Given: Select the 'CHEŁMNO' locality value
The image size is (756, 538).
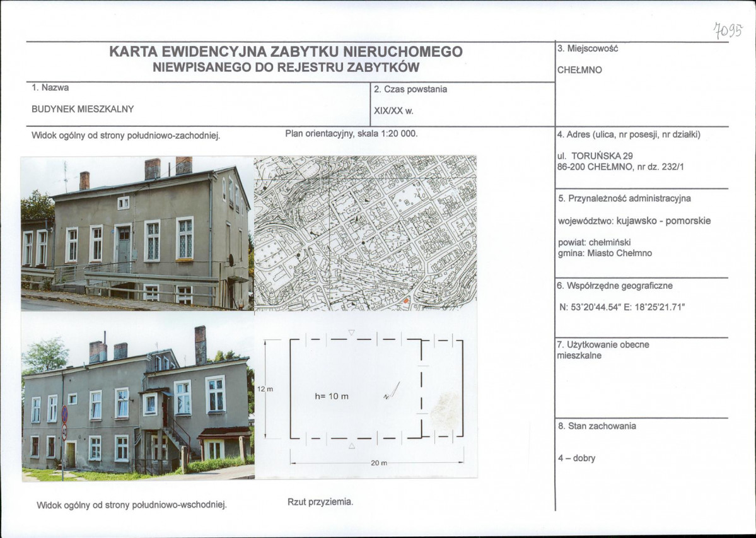Looking at the screenshot, I should pos(579,70).
